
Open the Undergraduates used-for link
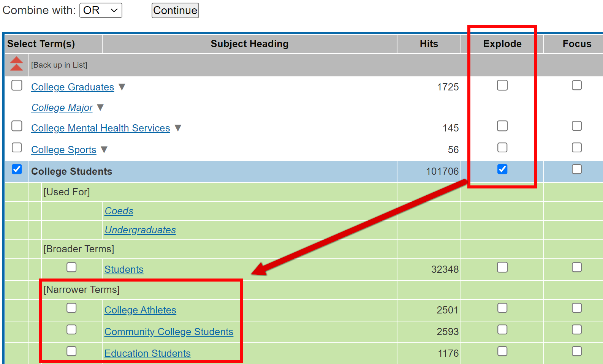[140, 230]
